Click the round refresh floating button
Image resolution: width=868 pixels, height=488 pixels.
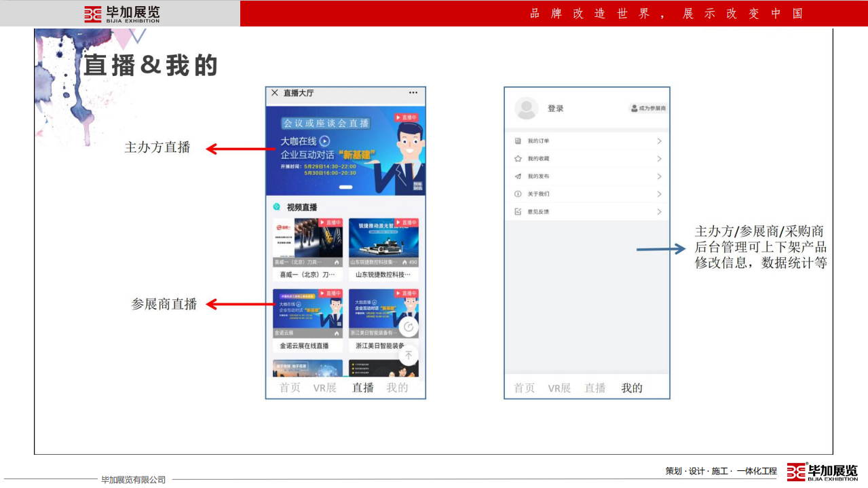(x=409, y=327)
